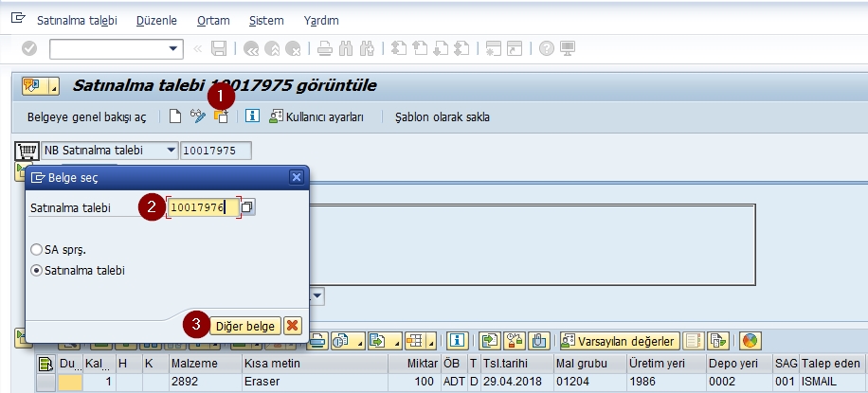Select the SA sprş. radio button
The height and width of the screenshot is (393, 868).
(x=37, y=250)
